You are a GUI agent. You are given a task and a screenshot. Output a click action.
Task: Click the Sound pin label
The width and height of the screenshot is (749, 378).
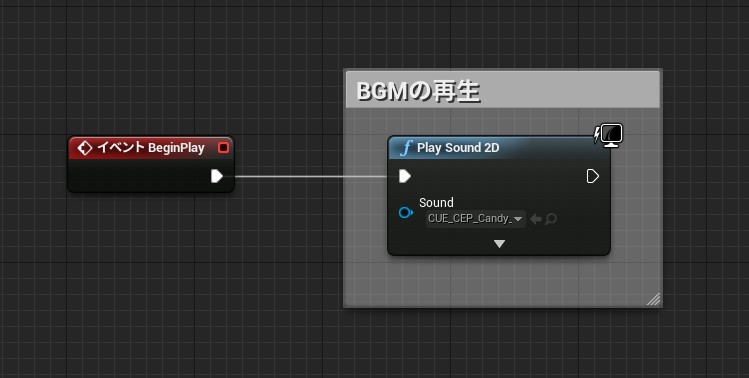tap(436, 203)
